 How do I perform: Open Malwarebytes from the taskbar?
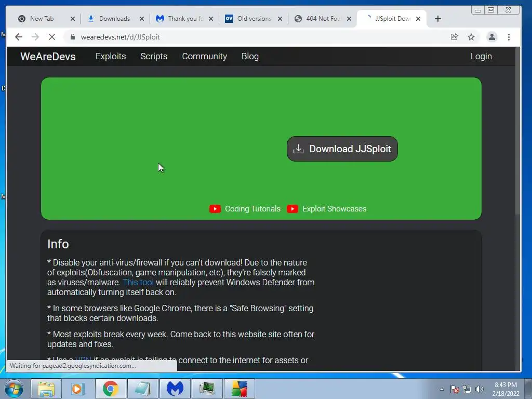175,389
